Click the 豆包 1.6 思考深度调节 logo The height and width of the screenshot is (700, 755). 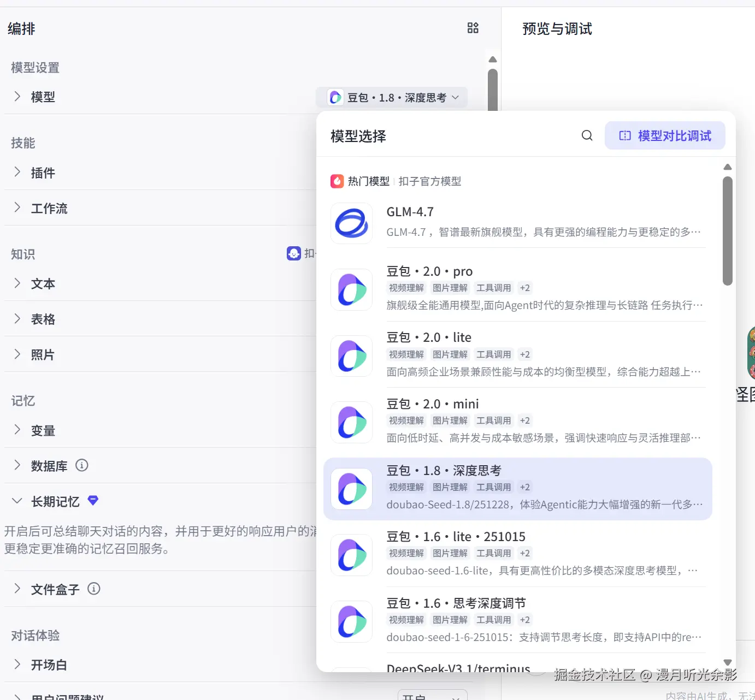[352, 621]
